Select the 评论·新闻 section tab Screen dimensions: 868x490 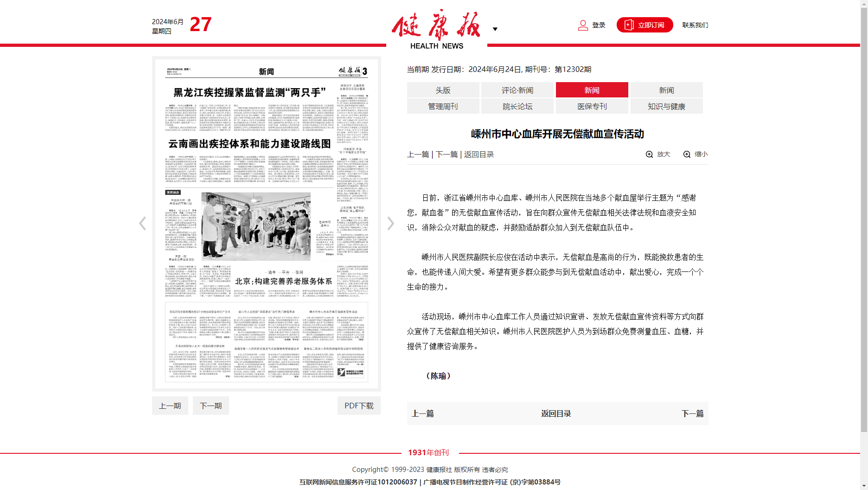coord(517,90)
